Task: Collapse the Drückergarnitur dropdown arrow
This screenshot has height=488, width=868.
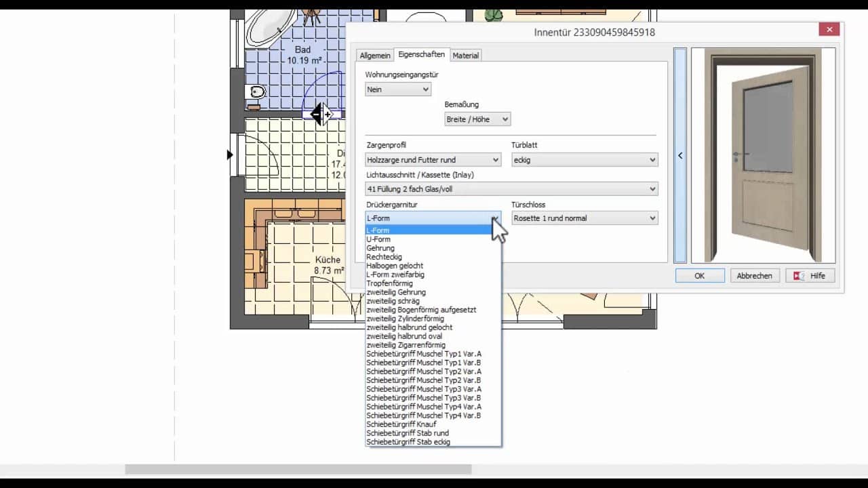Action: [495, 218]
